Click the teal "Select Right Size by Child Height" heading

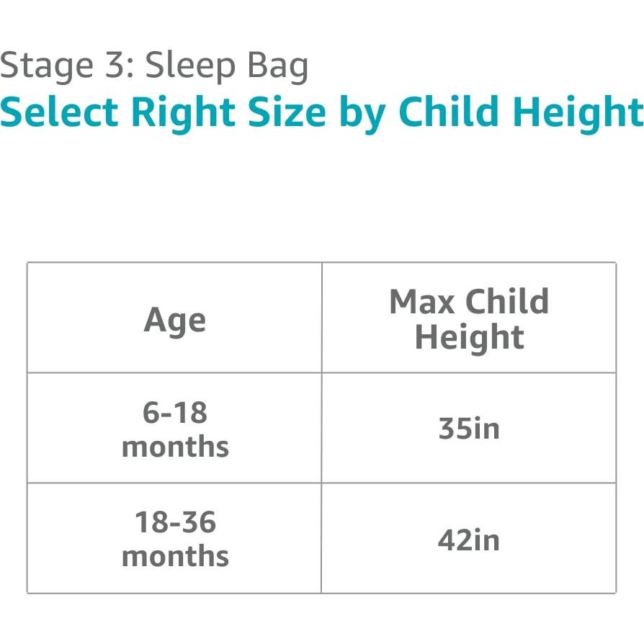tap(321, 112)
